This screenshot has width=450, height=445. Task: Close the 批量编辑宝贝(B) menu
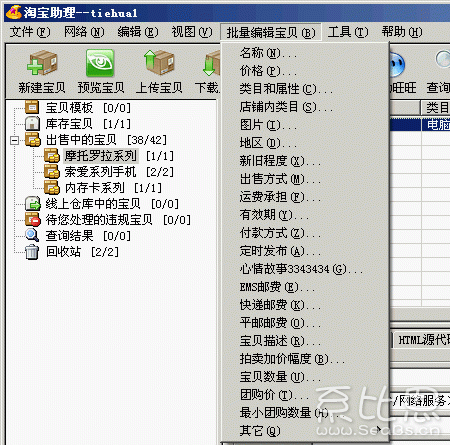[271, 32]
